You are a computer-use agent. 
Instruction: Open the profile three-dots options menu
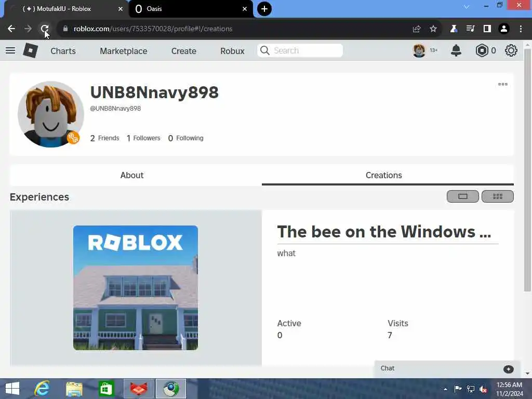click(x=503, y=84)
